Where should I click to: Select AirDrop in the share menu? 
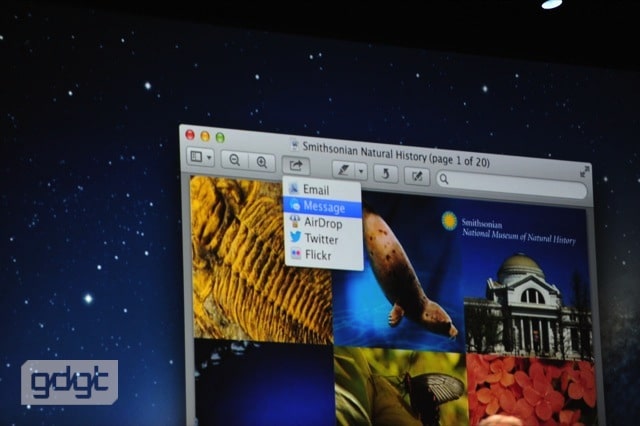323,223
